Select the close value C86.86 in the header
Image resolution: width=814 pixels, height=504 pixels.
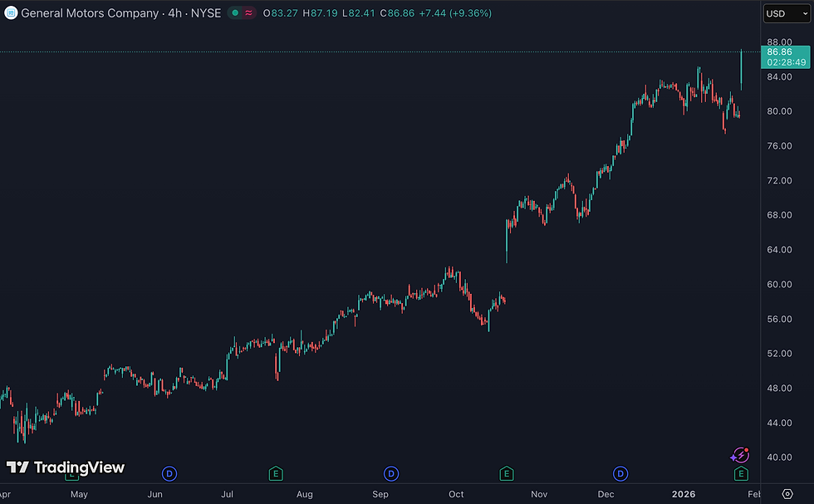(397, 13)
